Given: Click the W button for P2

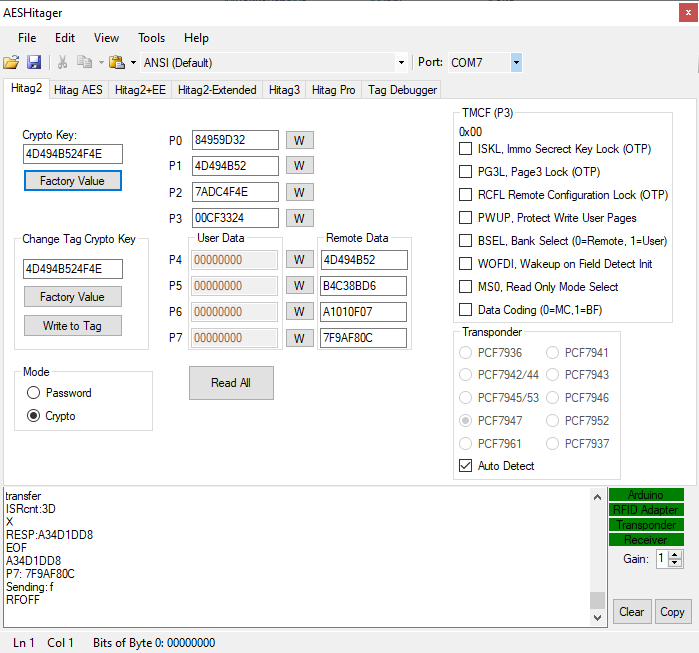Looking at the screenshot, I should coord(300,192).
